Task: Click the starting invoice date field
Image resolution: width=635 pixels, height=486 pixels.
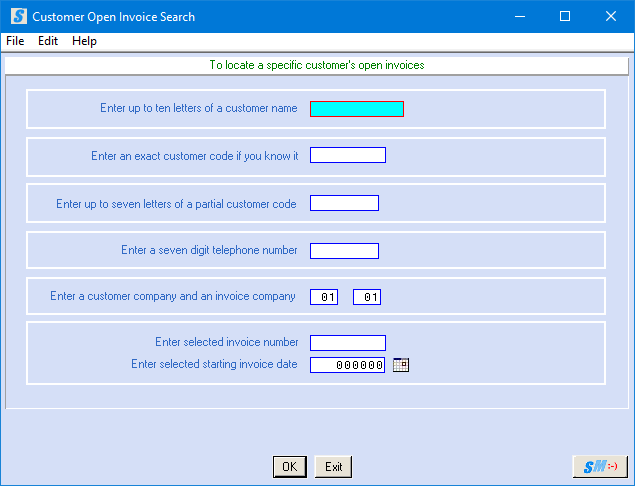Action: pos(347,365)
